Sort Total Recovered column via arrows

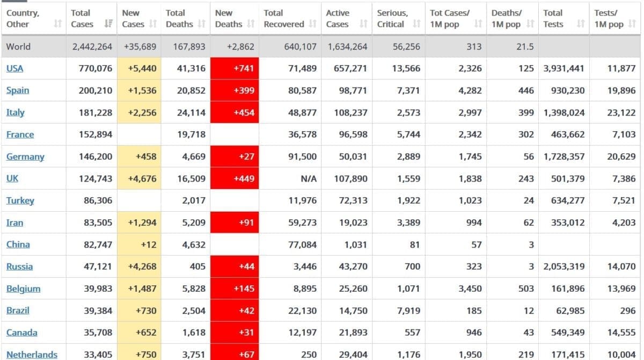pos(313,24)
